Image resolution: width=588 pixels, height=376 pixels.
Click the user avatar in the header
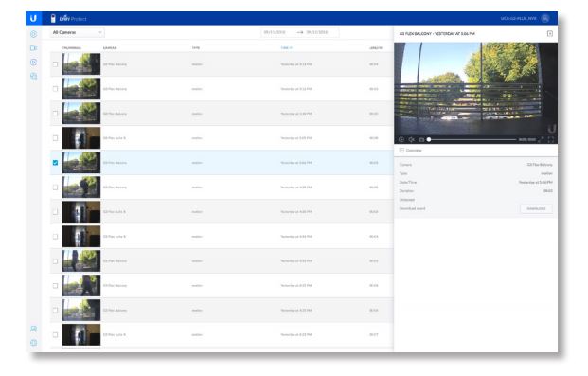tap(545, 18)
